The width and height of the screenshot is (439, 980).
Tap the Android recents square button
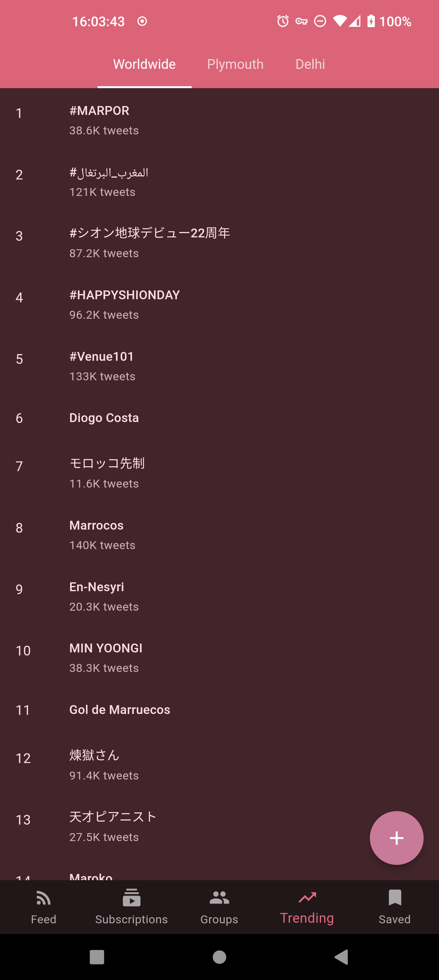click(97, 957)
